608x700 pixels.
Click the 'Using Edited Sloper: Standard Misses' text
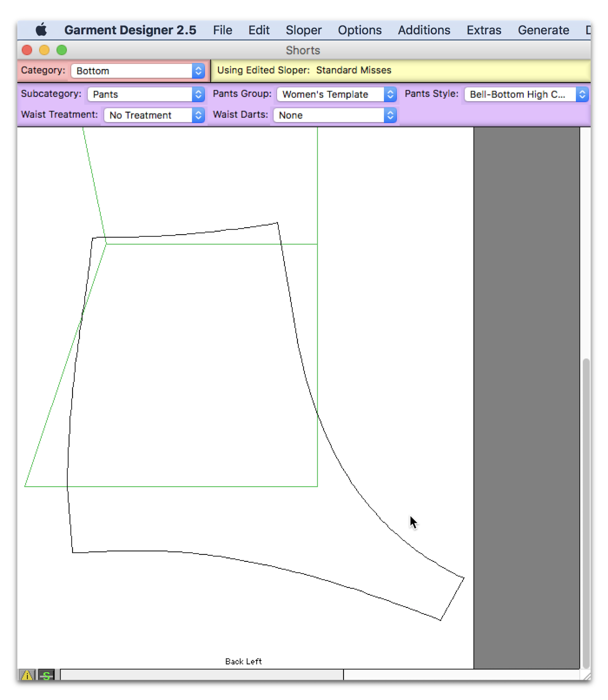point(304,70)
